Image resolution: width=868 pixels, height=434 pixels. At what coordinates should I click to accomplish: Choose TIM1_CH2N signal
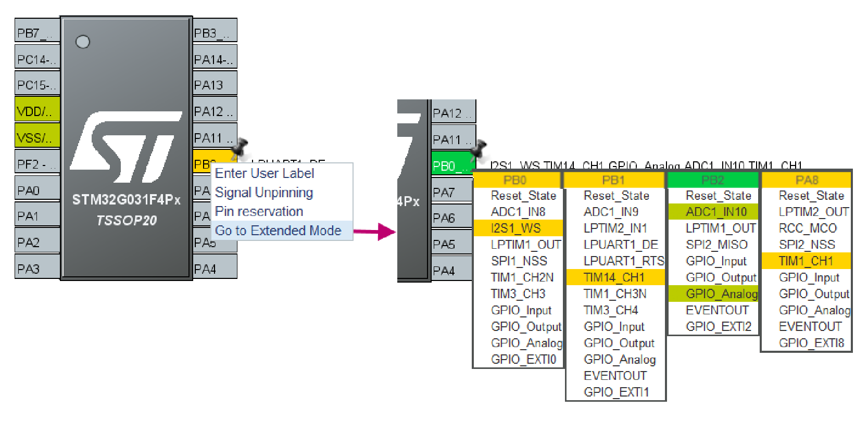coord(522,277)
